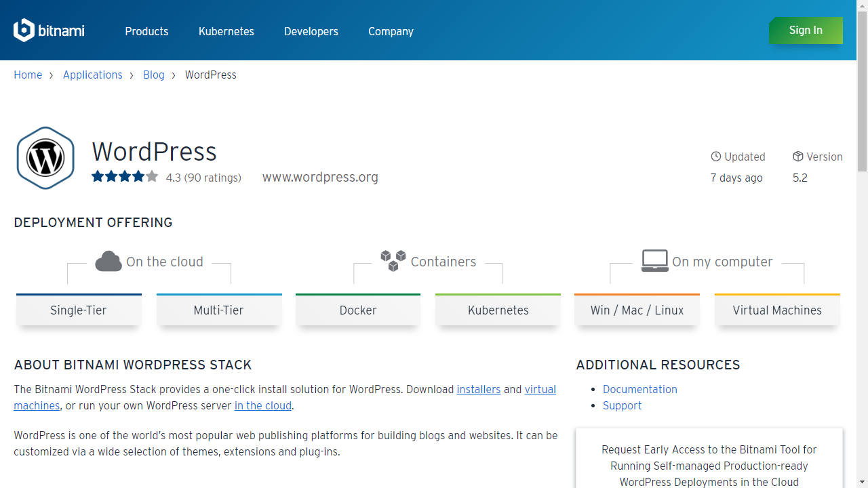Click the 4.3 (90 ratings) text

pos(203,178)
